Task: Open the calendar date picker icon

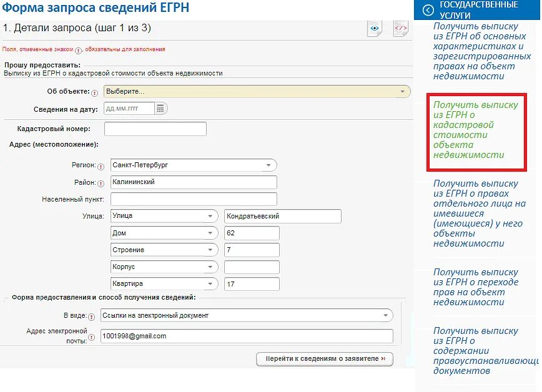Action: tap(160, 109)
